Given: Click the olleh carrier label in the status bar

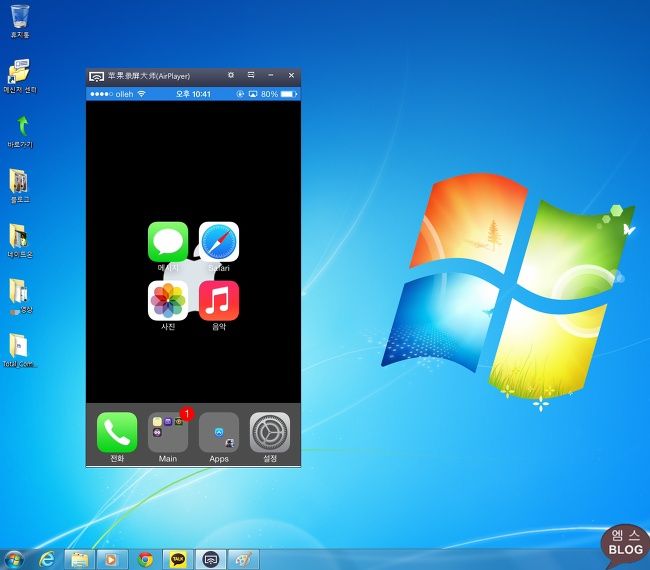Looking at the screenshot, I should point(124,94).
